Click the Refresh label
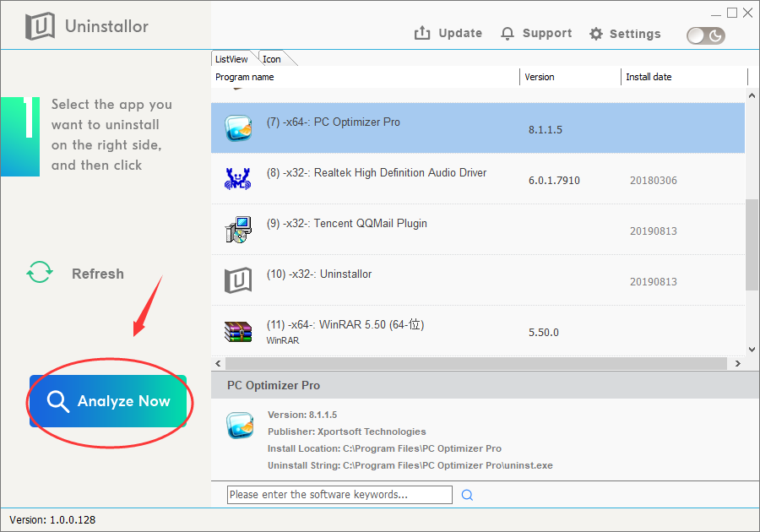This screenshot has width=760, height=532. (98, 274)
